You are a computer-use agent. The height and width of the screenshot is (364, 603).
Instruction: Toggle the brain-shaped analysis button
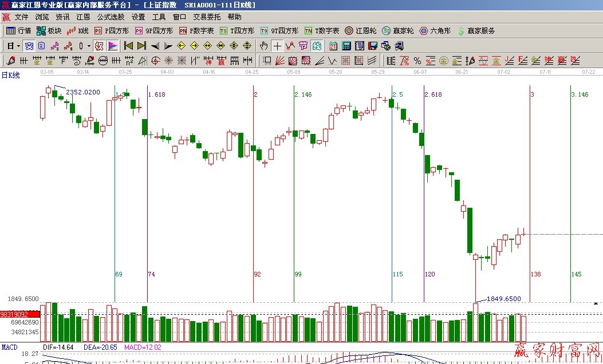(x=303, y=46)
